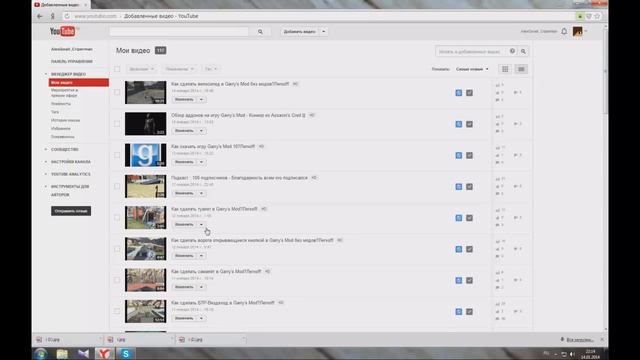Open the Плейлисты dropdown in the toolbar

(x=180, y=69)
